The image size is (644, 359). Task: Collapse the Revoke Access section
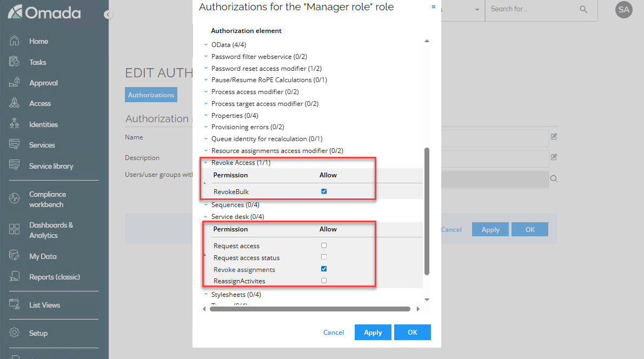205,162
